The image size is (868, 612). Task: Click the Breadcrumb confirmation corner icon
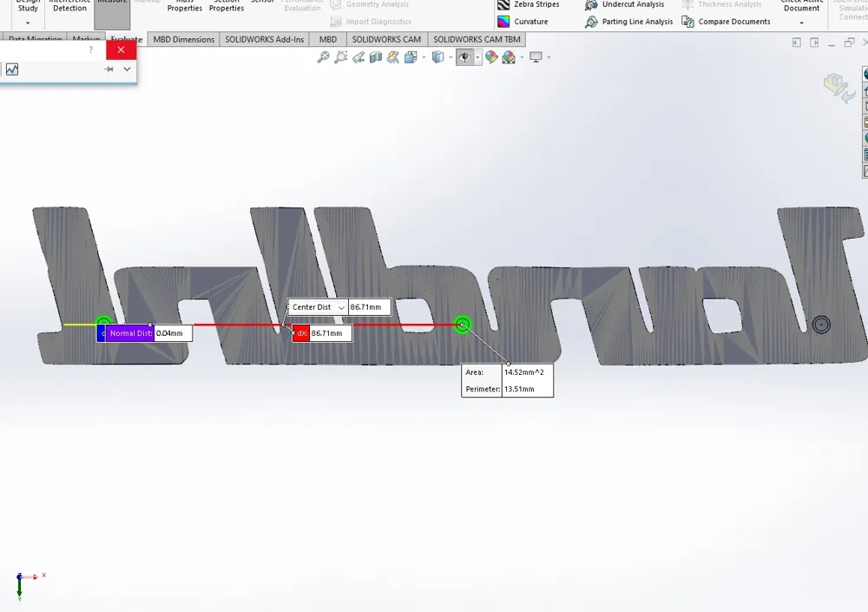click(x=838, y=87)
